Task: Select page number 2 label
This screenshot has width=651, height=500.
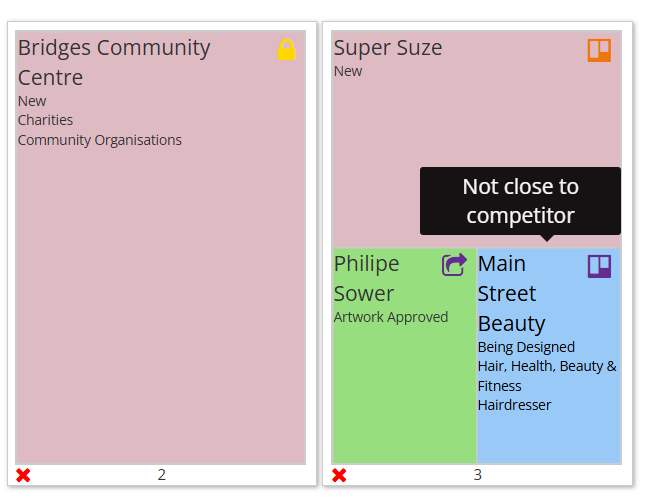Action: (161, 475)
